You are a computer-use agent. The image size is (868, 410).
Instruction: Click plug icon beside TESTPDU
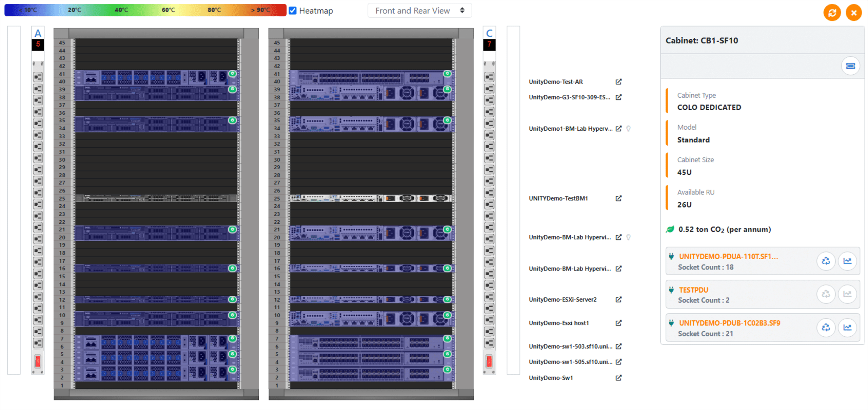pos(671,290)
